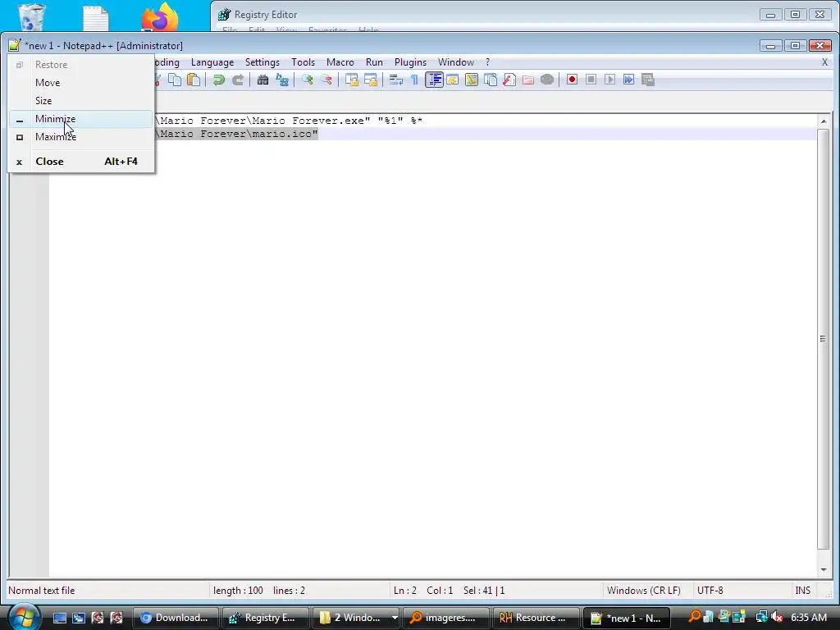Click the Paste clipboard toolbar icon
This screenshot has height=630, width=840.
click(194, 80)
